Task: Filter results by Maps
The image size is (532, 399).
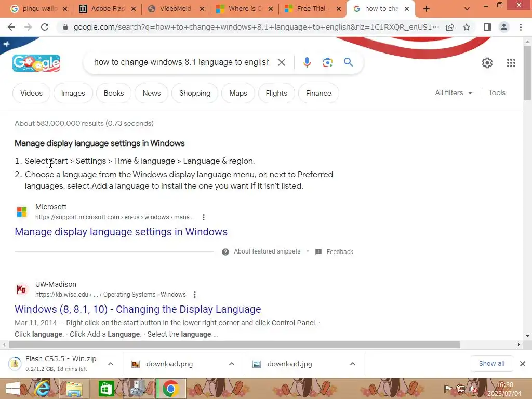Action: coord(238,93)
